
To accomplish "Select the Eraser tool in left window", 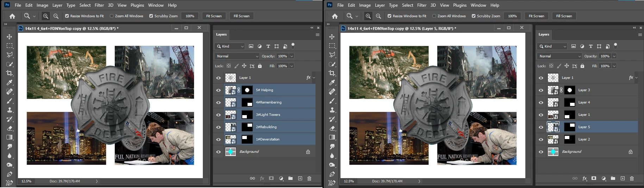I will (10, 128).
